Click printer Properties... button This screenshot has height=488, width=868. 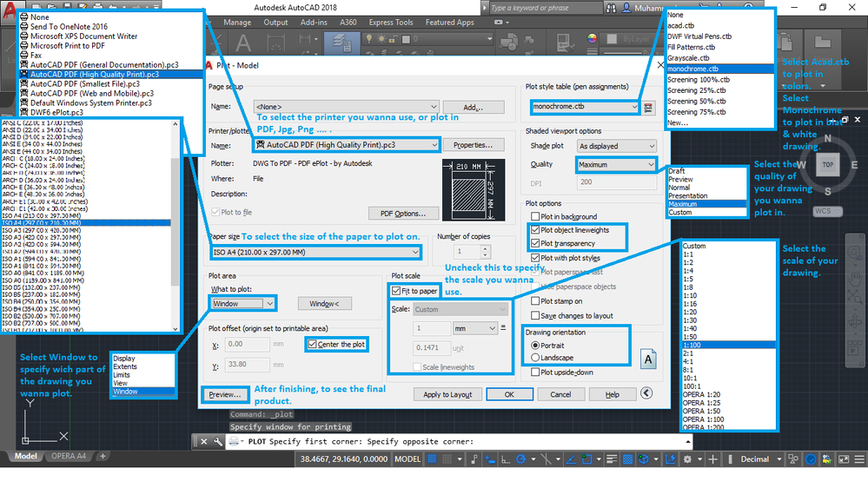[x=474, y=145]
